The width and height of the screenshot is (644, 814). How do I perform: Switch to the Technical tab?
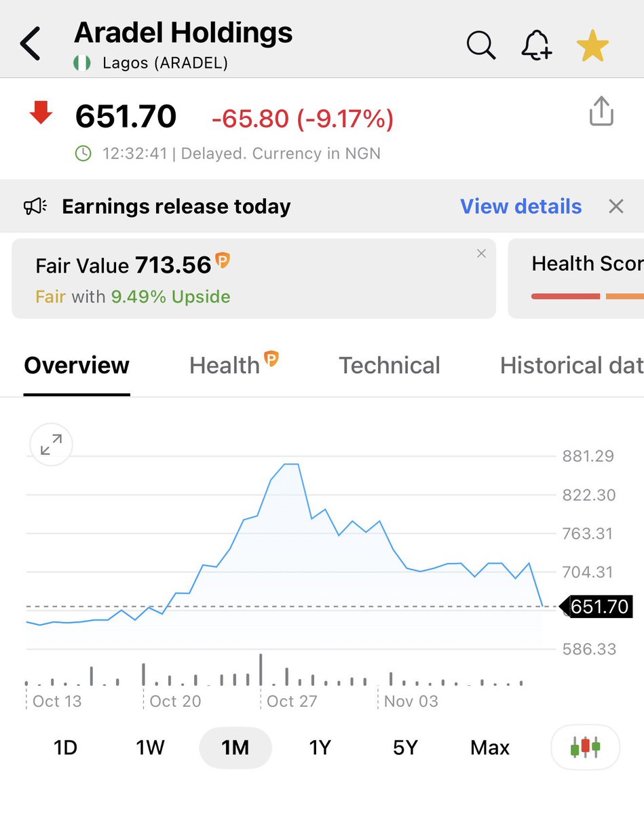tap(390, 365)
